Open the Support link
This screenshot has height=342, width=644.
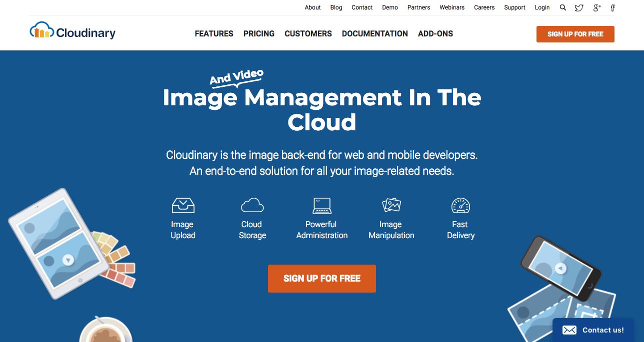tap(514, 7)
